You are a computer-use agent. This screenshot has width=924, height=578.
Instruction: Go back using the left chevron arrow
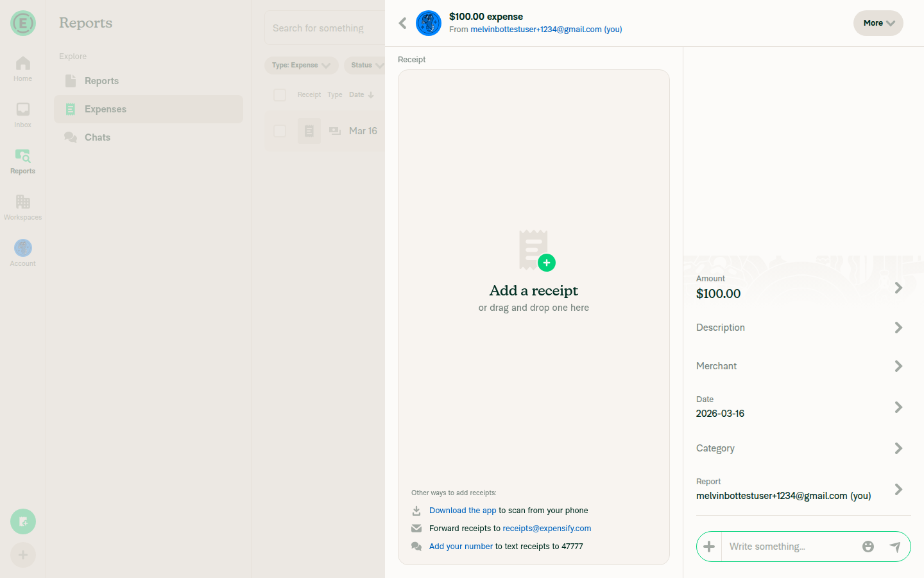(x=402, y=22)
